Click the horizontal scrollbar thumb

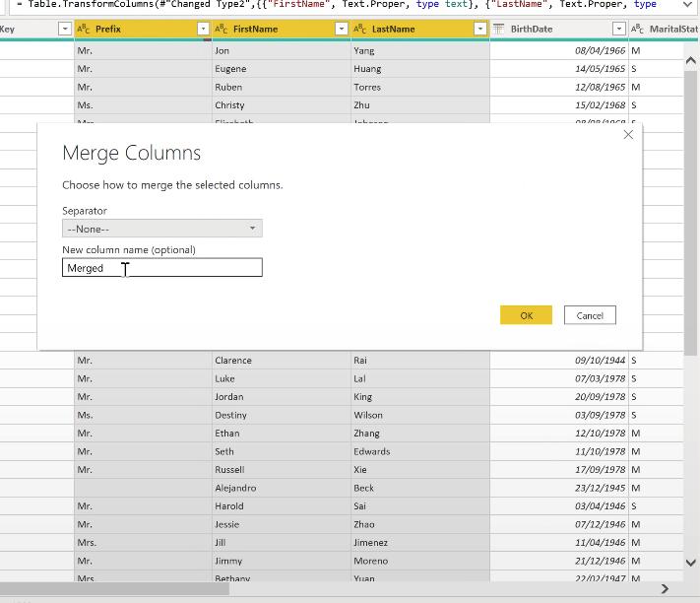pos(114,589)
